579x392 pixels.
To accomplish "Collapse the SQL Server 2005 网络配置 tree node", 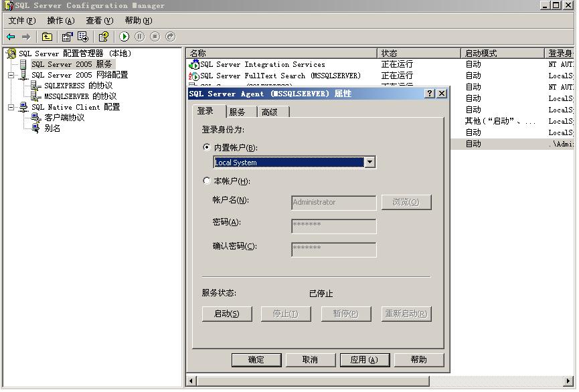I will coord(11,76).
